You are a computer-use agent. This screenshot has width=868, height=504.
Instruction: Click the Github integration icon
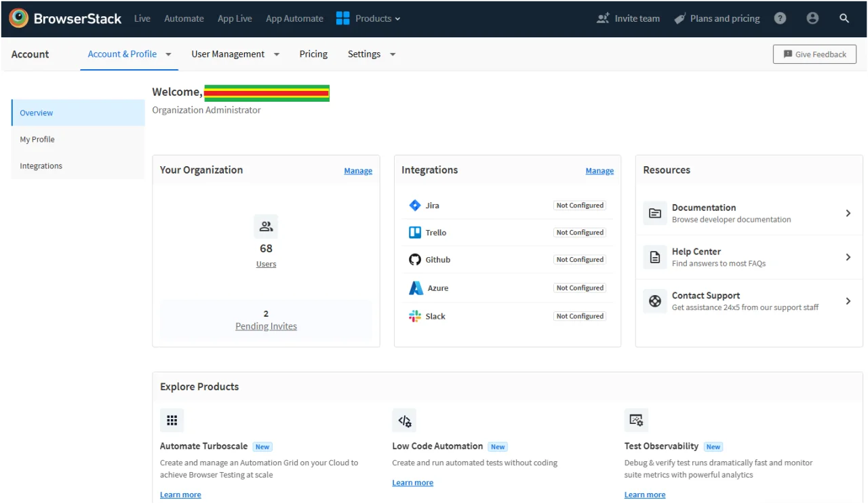[415, 260]
